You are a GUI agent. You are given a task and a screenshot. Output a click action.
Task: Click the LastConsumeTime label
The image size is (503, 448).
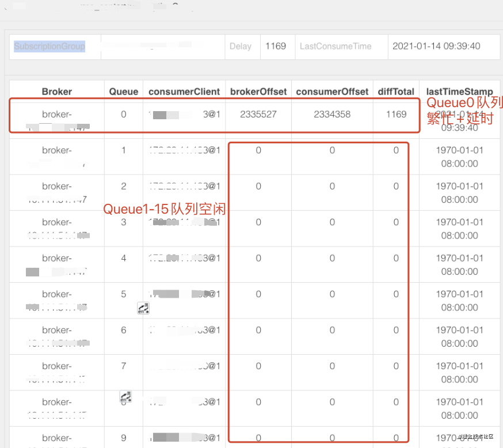pos(336,46)
